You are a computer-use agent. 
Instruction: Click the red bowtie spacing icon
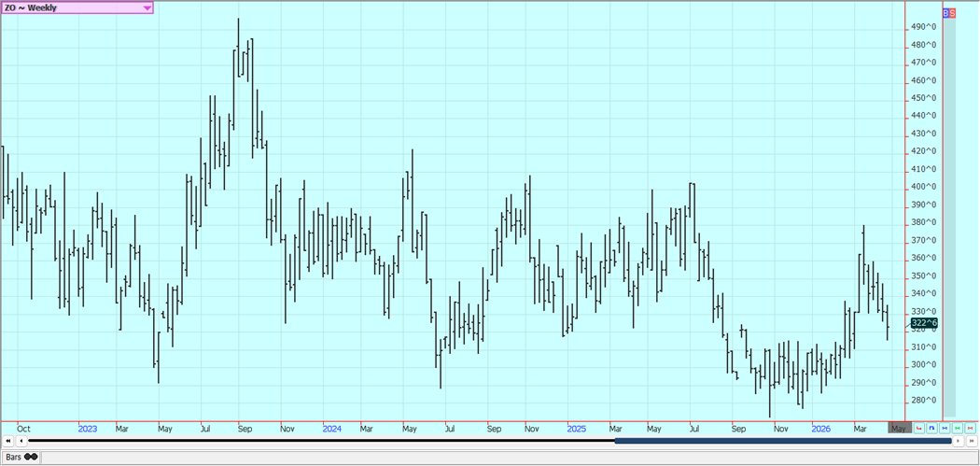click(x=972, y=429)
